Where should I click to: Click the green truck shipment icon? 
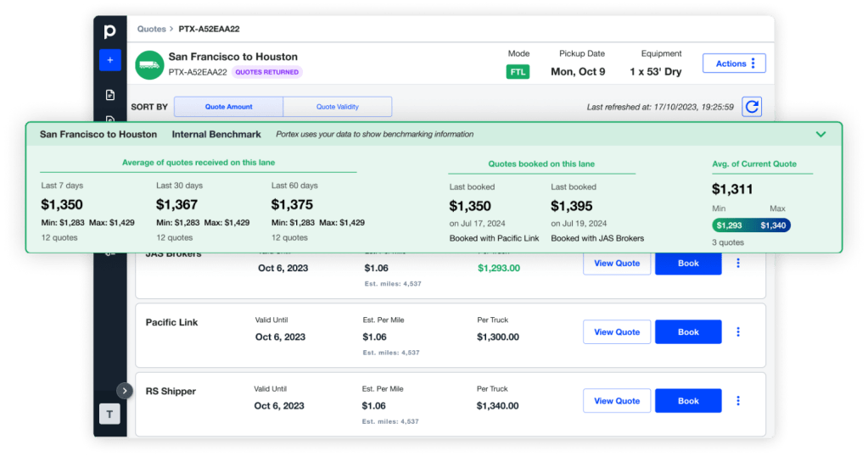tap(149, 65)
